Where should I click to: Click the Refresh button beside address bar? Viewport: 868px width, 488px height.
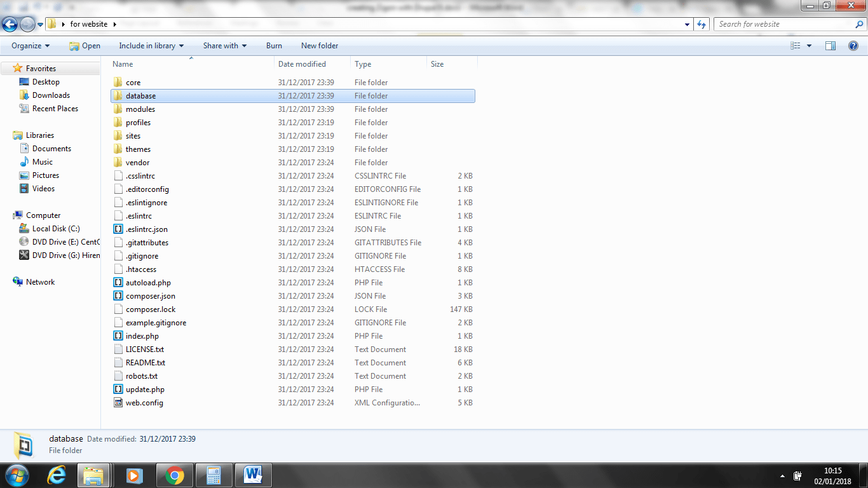[x=702, y=24]
